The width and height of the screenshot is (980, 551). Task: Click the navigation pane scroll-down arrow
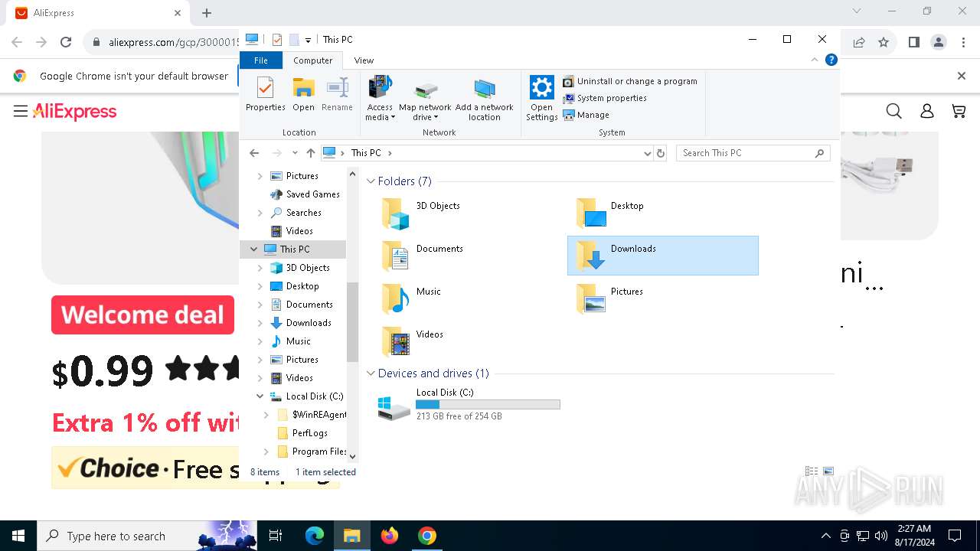click(353, 456)
